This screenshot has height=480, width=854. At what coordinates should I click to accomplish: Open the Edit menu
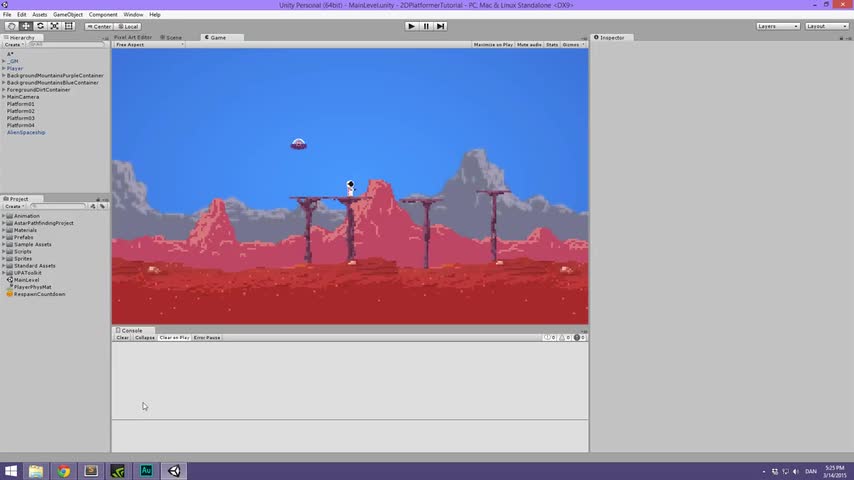click(22, 15)
